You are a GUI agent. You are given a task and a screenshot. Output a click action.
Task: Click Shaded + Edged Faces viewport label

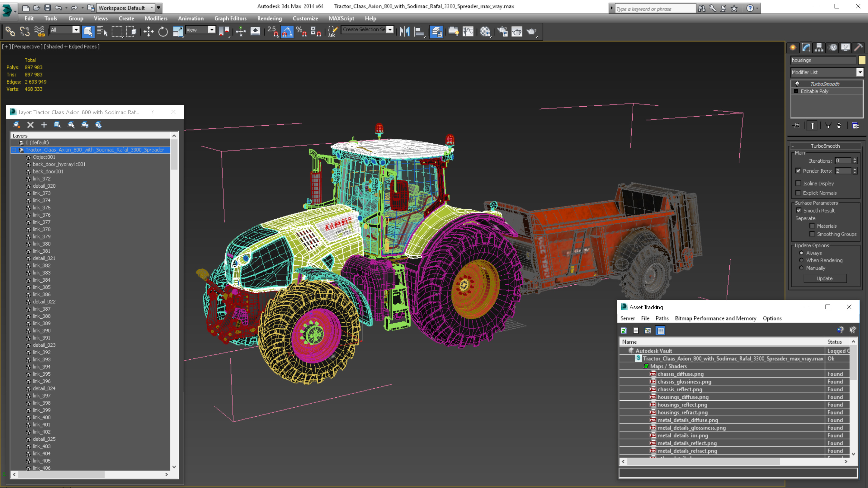tap(72, 46)
